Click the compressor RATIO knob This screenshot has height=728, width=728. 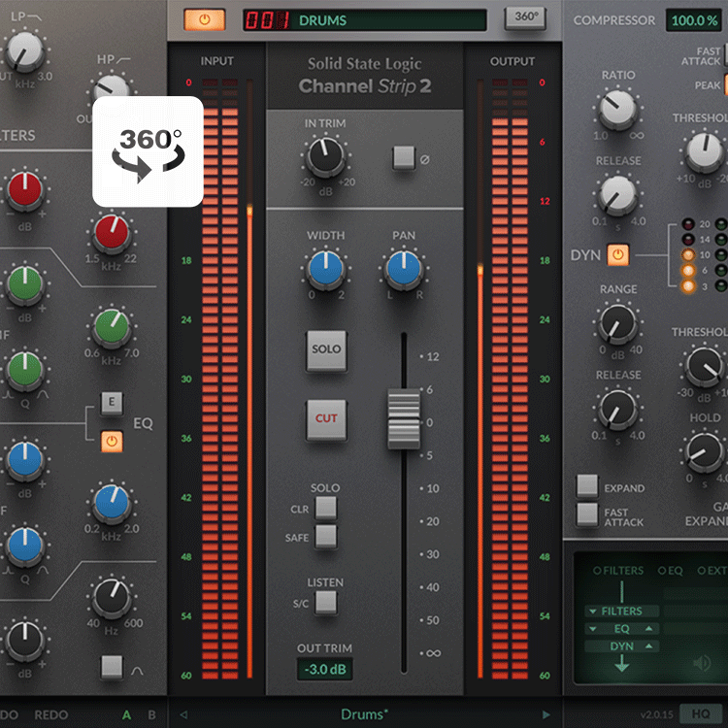click(x=617, y=111)
